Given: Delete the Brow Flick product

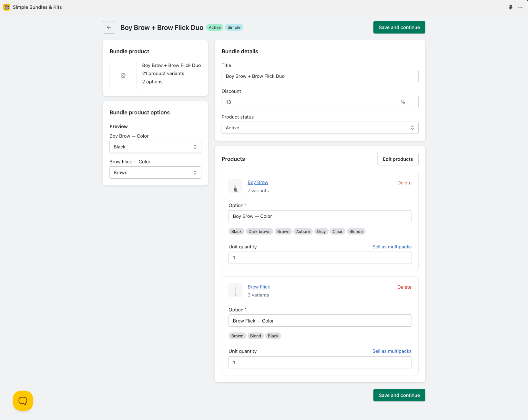Looking at the screenshot, I should pos(404,287).
